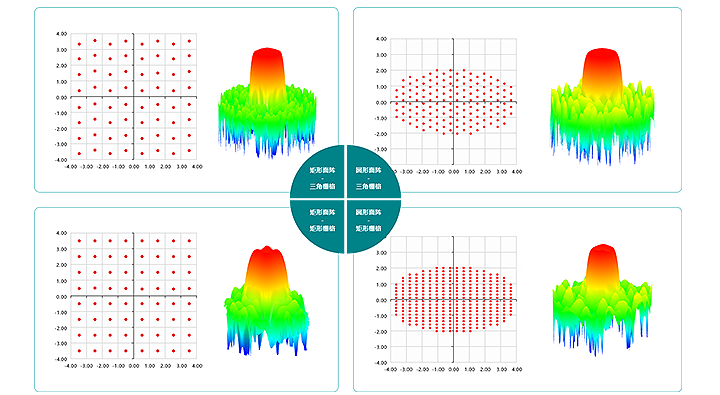Image resolution: width=720 pixels, height=395 pixels.
Task: Open the circular-array triangular-grid scatter plot
Action: pyautogui.click(x=450, y=106)
